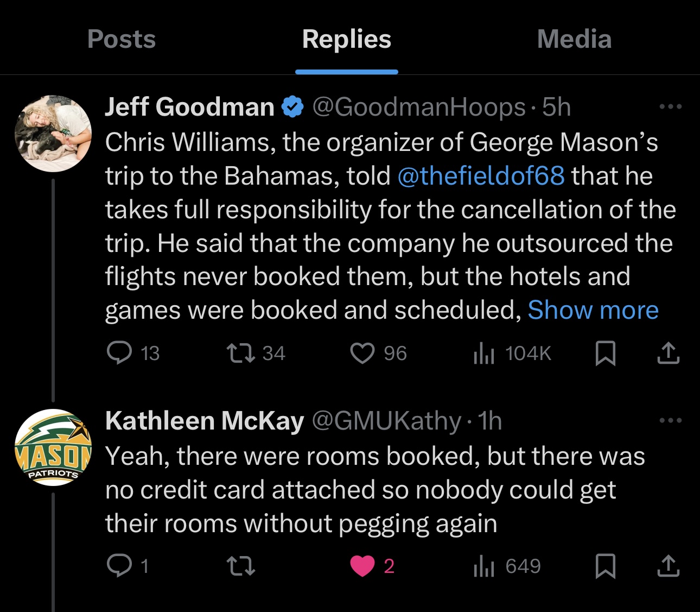This screenshot has width=700, height=612.
Task: Open the @GoodmanHoops profile handle
Action: 419,107
